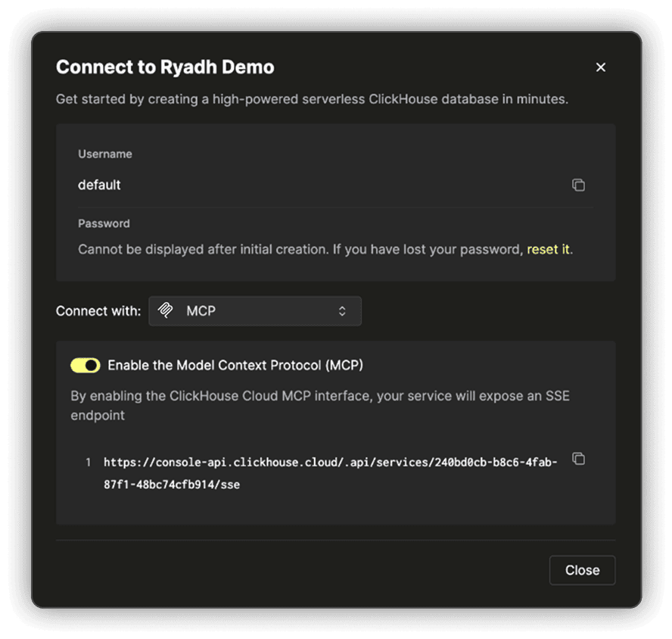
Task: Copy the default username with the copy icon
Action: 578,185
